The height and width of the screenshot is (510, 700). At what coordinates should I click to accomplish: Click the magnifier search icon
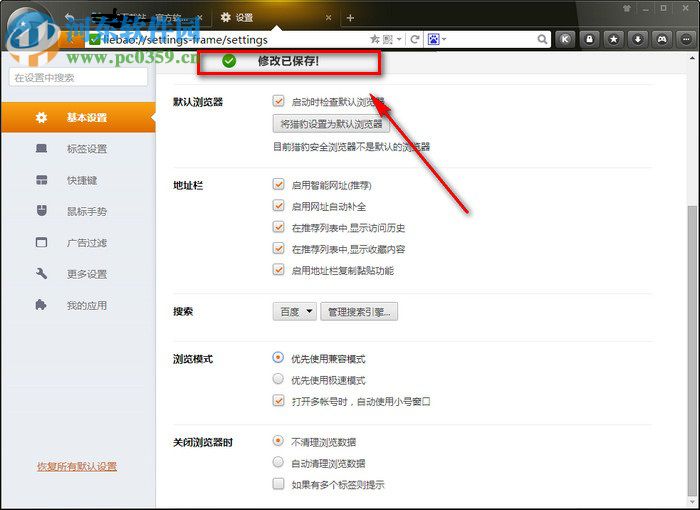pyautogui.click(x=542, y=39)
